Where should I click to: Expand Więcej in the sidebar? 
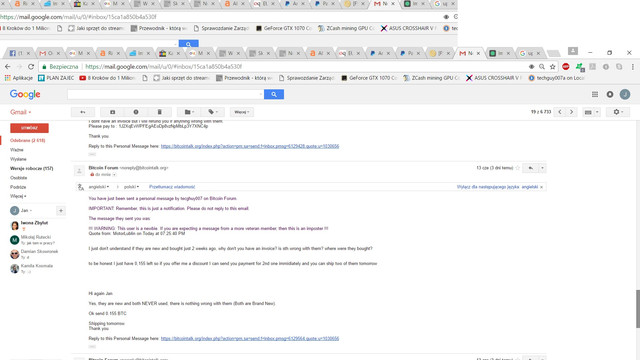pyautogui.click(x=18, y=196)
